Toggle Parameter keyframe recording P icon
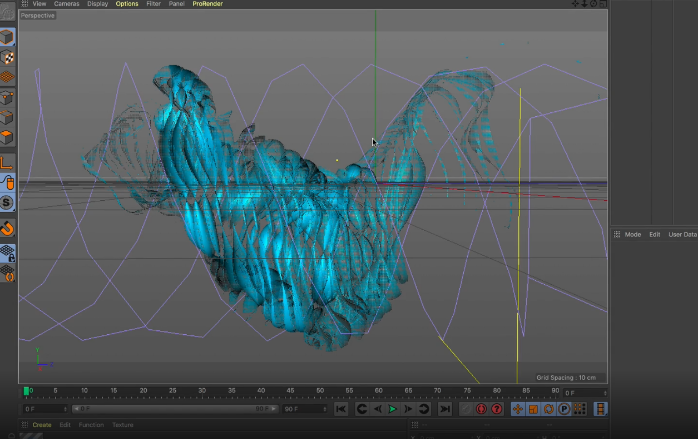The height and width of the screenshot is (439, 698). click(x=564, y=409)
